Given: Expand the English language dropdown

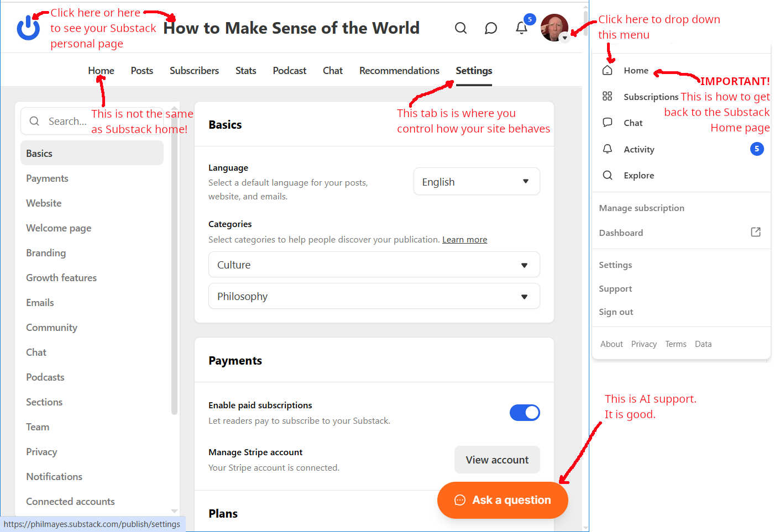Looking at the screenshot, I should point(476,182).
